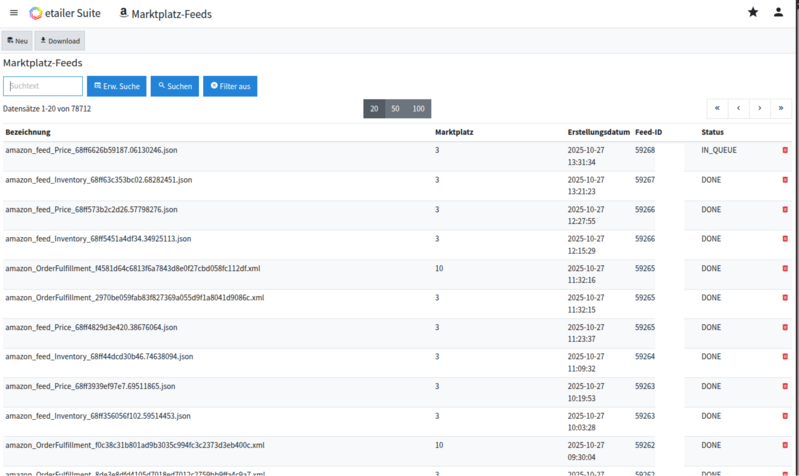Image resolution: width=799 pixels, height=476 pixels.
Task: Click the etailer Suite logo
Action: tap(64, 13)
